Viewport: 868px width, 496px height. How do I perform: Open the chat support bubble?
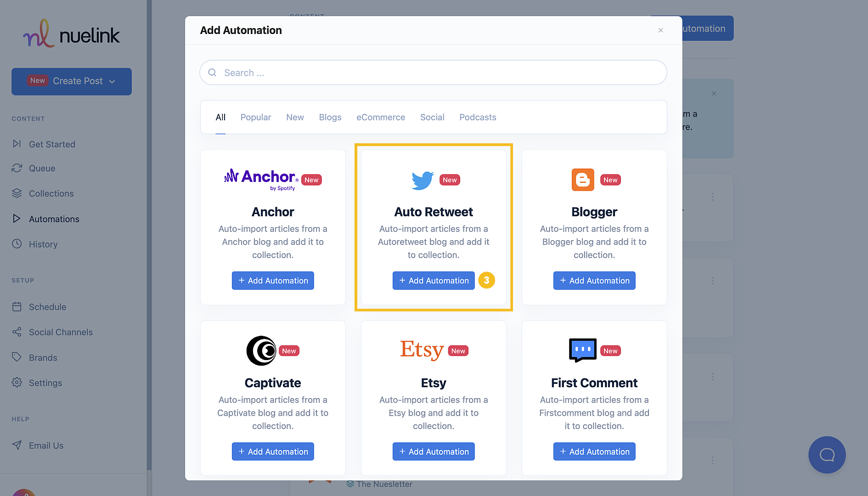pyautogui.click(x=827, y=455)
